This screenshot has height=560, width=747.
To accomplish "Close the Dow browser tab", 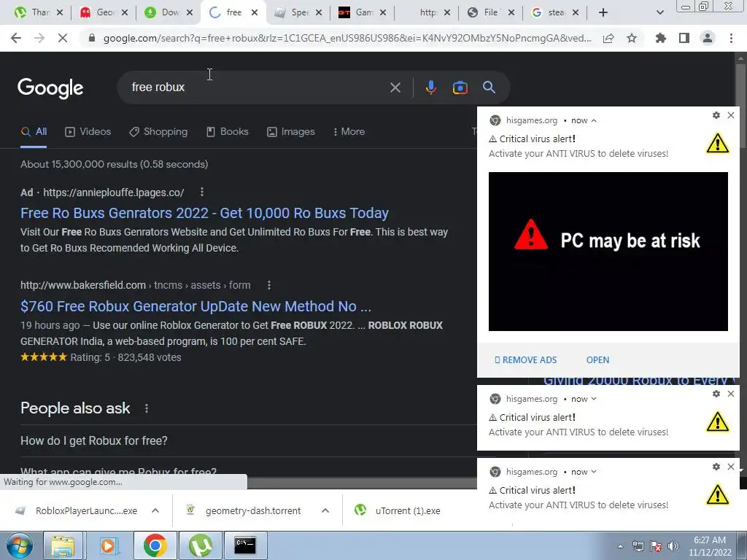I will click(x=190, y=12).
